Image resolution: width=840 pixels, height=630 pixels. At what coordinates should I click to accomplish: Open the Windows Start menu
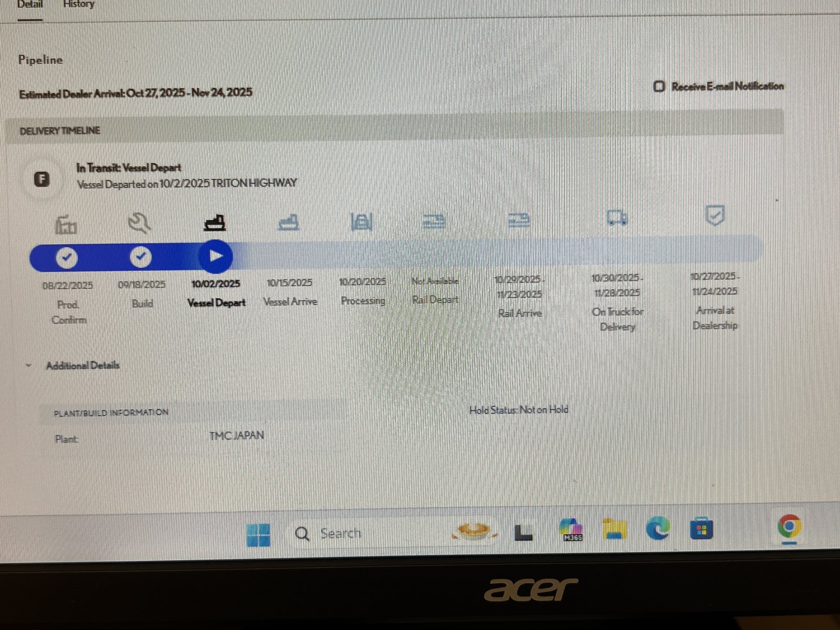coord(258,534)
